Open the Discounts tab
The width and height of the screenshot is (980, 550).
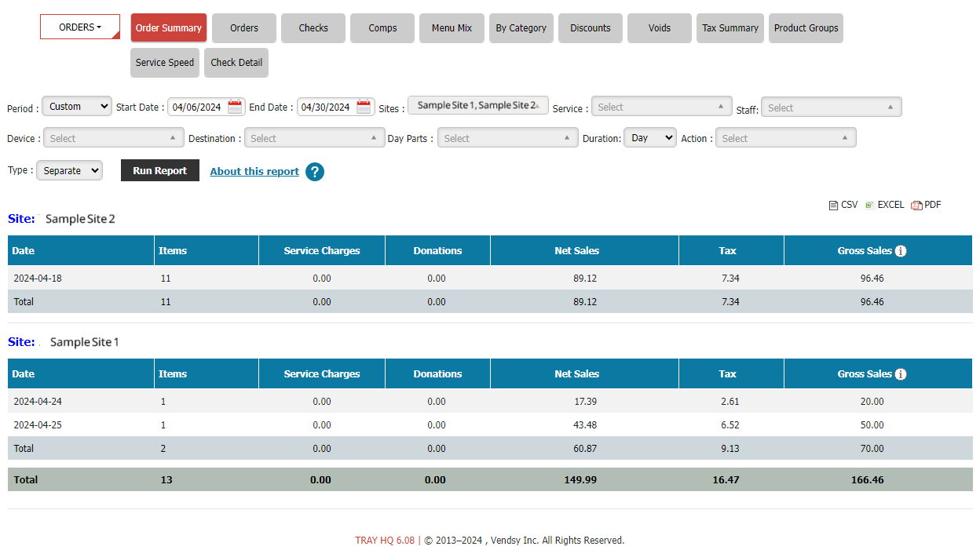(x=591, y=28)
